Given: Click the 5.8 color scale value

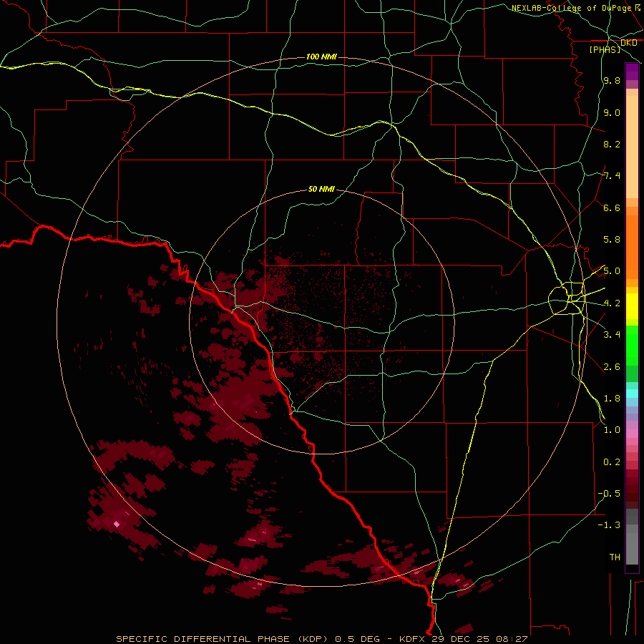Looking at the screenshot, I should (612, 240).
